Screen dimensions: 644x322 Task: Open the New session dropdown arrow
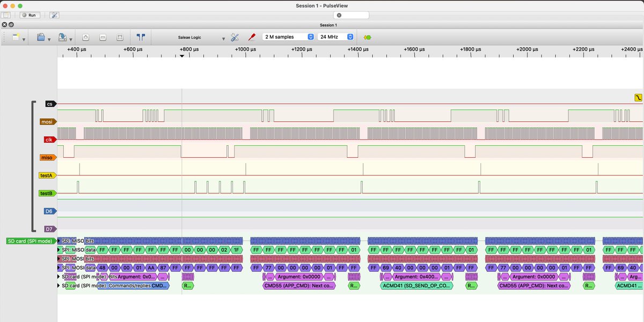tap(24, 39)
